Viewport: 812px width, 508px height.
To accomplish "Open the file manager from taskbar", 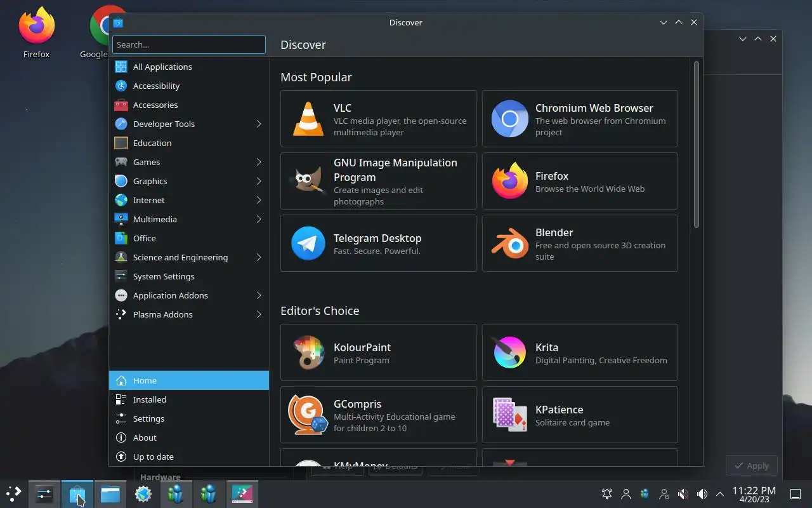I will pyautogui.click(x=110, y=493).
